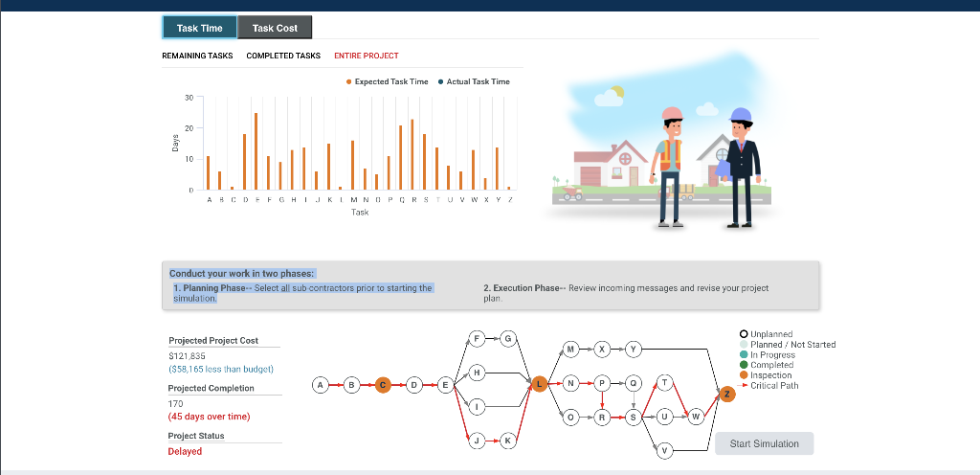980x475 pixels.
Task: Select task node U in network
Action: [664, 417]
